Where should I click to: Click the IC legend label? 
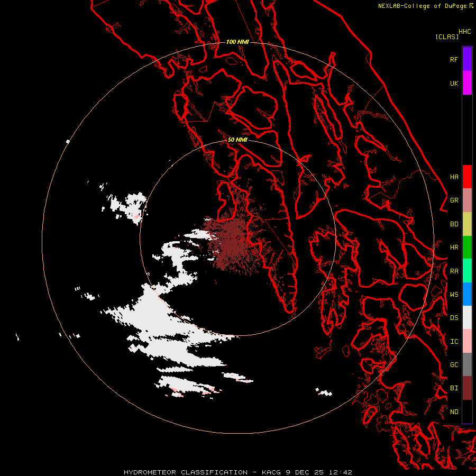tap(454, 342)
